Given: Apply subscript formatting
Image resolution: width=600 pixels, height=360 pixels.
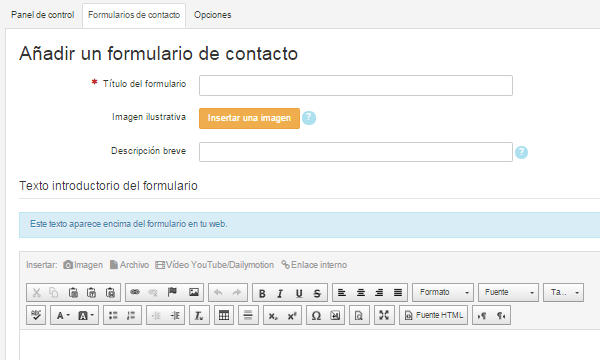Looking at the screenshot, I should pyautogui.click(x=273, y=316).
